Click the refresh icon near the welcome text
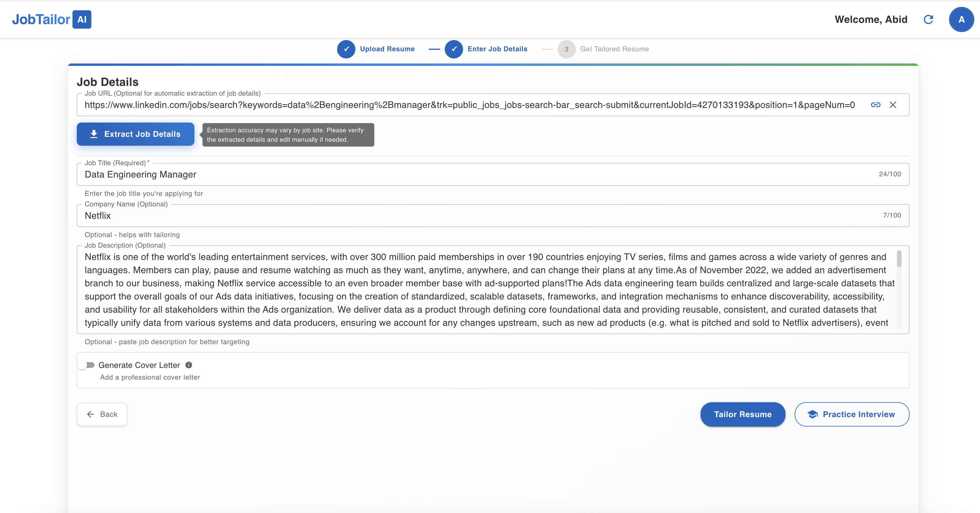 click(x=928, y=19)
